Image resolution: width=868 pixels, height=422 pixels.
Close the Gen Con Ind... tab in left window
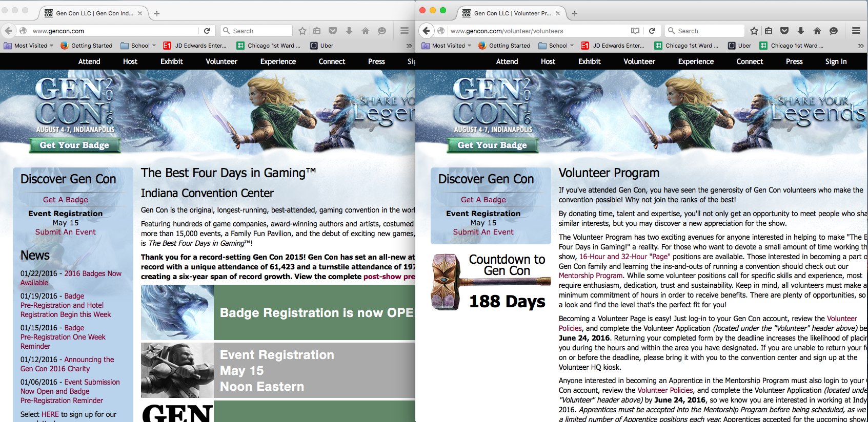tap(140, 13)
